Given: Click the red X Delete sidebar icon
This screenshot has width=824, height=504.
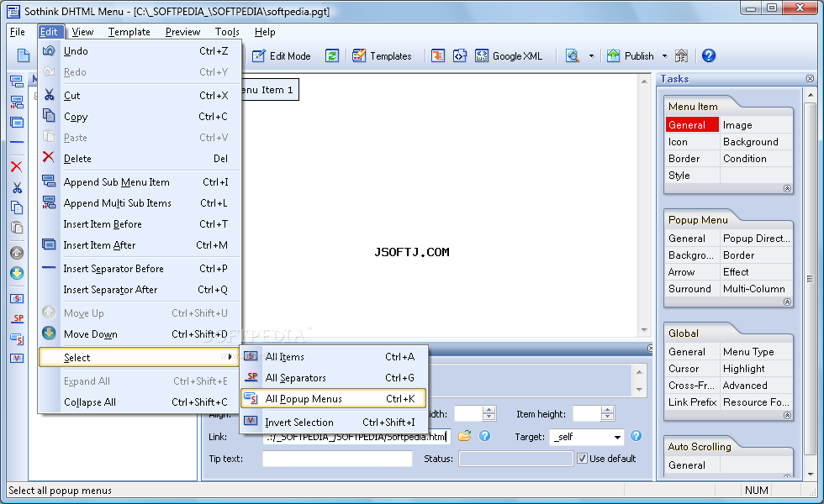Looking at the screenshot, I should click(17, 167).
